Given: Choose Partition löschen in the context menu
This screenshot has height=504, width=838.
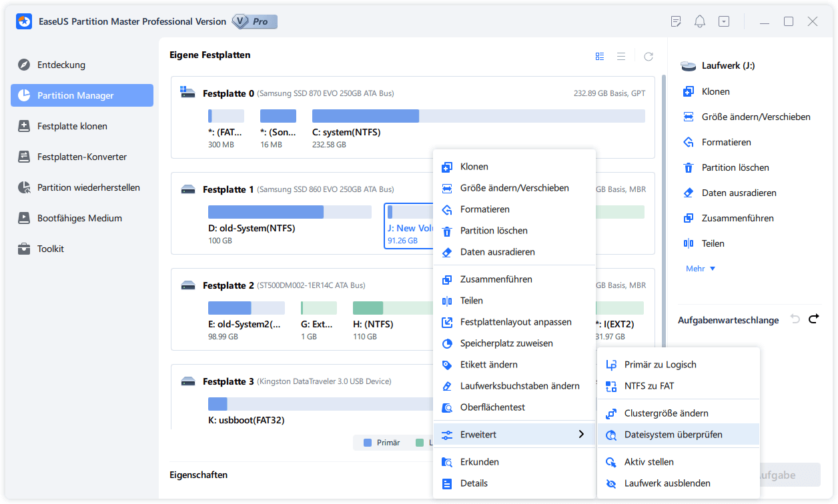Looking at the screenshot, I should [514, 231].
